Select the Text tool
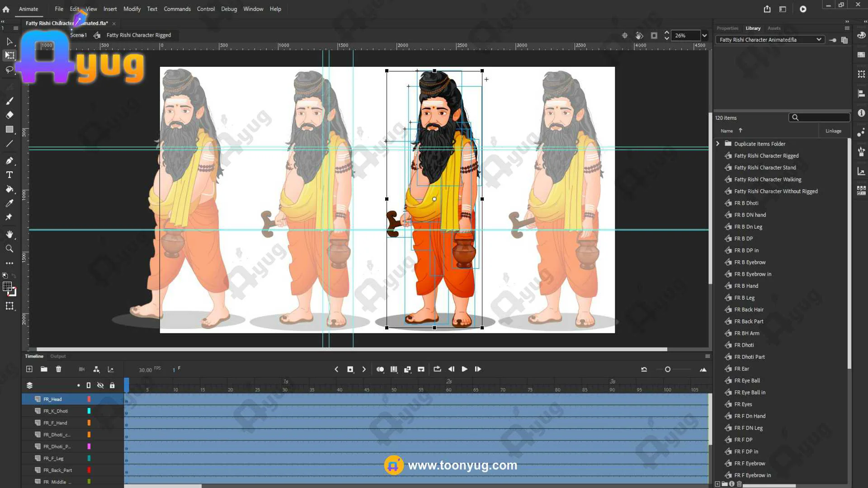The height and width of the screenshot is (488, 868). tap(9, 175)
